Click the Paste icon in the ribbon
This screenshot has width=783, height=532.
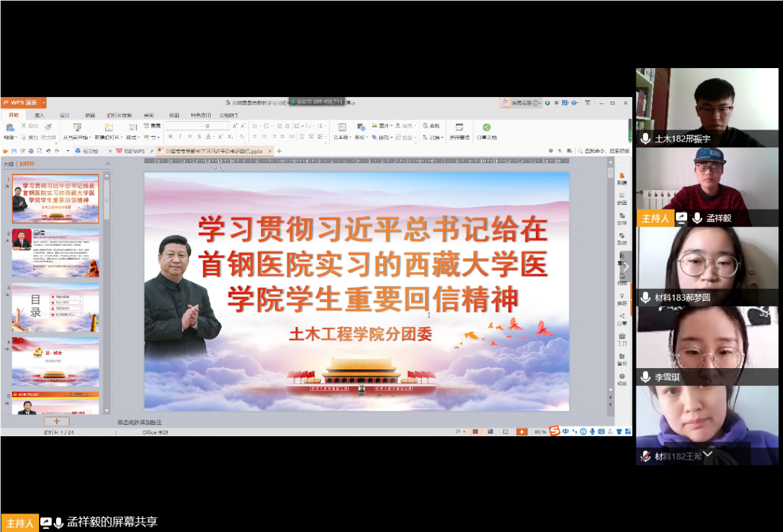click(x=9, y=128)
